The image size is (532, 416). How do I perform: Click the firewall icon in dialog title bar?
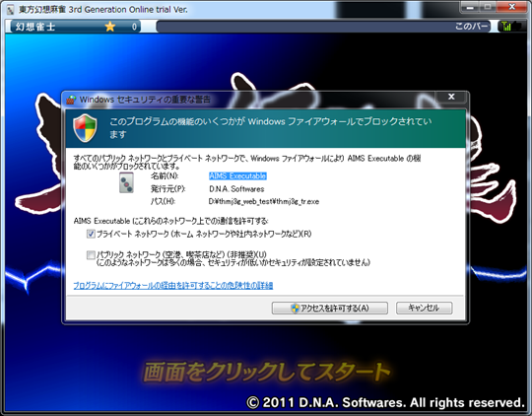click(x=71, y=100)
